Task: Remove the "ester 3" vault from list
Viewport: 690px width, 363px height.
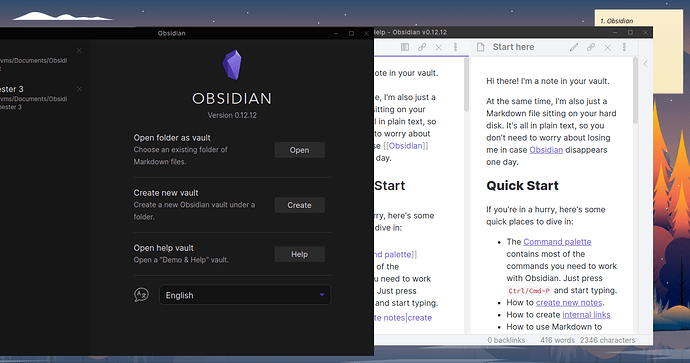Action: [x=79, y=89]
